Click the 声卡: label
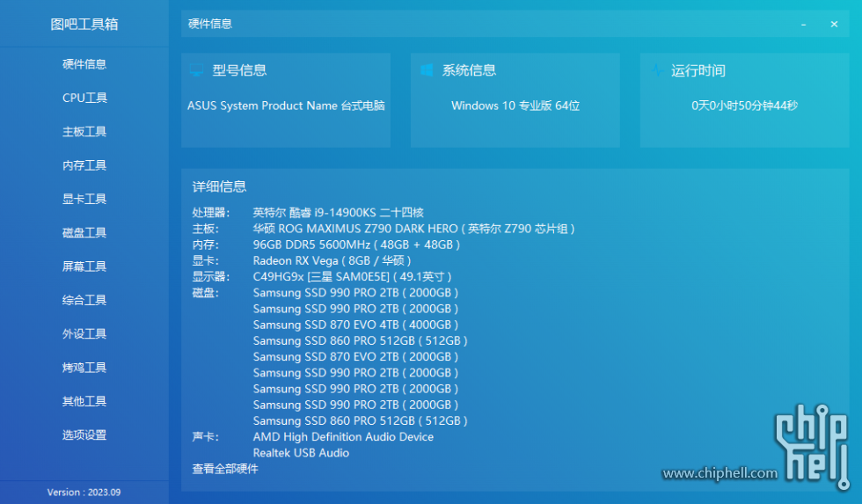Screen dimensions: 862x504 [x=205, y=437]
